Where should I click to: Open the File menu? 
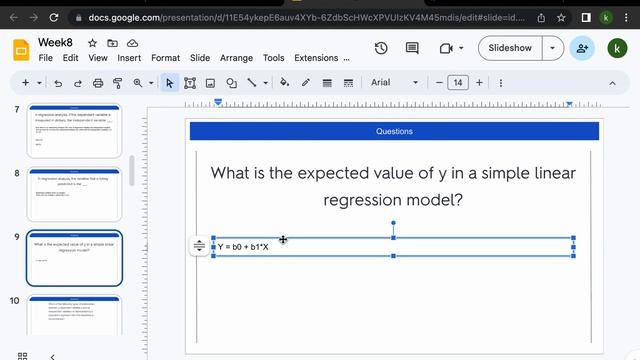pyautogui.click(x=45, y=58)
